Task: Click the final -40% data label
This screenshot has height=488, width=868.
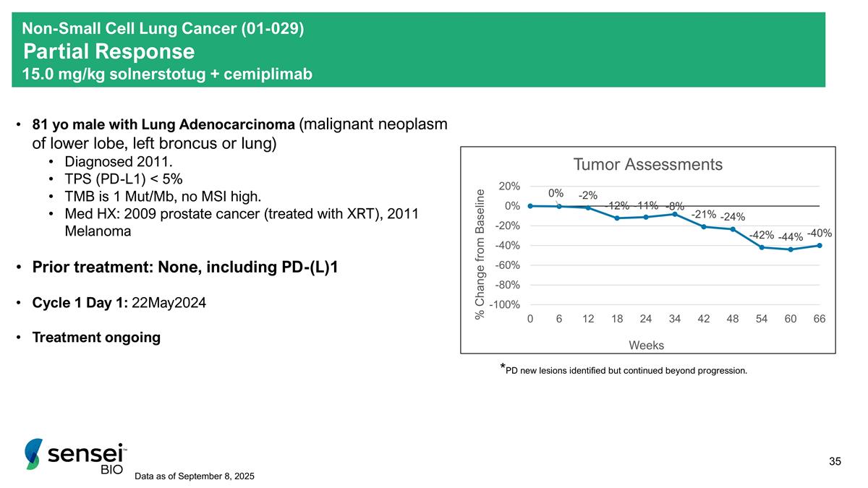Action: [x=820, y=233]
